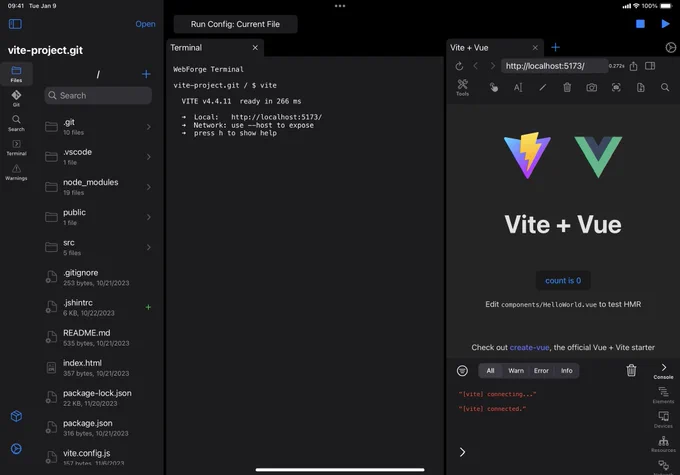The height and width of the screenshot is (475, 680).
Task: Toggle the browser side panel icon
Action: (x=650, y=66)
